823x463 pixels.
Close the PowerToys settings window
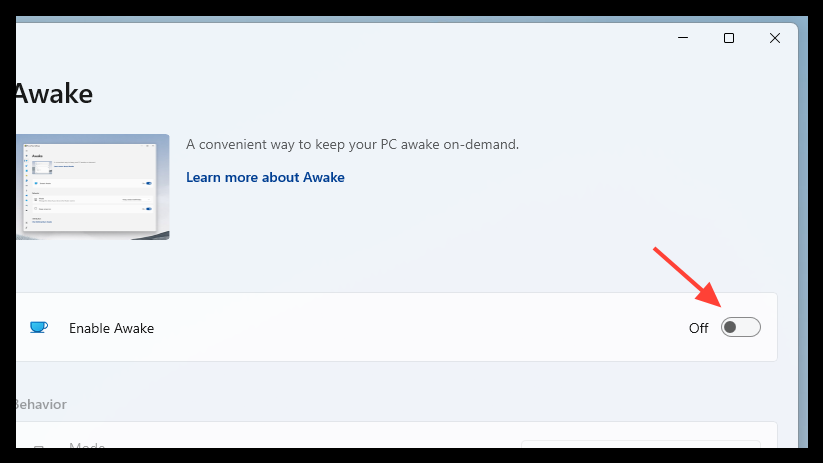point(775,38)
